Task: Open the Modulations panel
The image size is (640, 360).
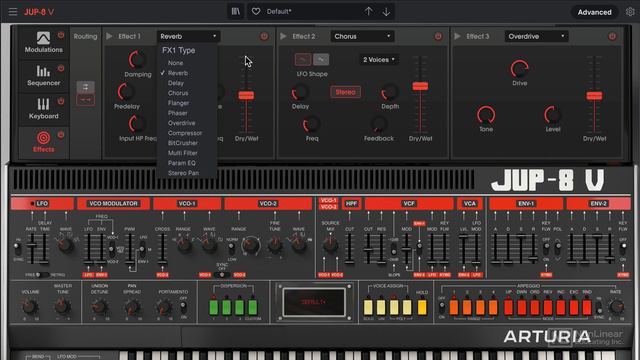Action: (x=44, y=42)
